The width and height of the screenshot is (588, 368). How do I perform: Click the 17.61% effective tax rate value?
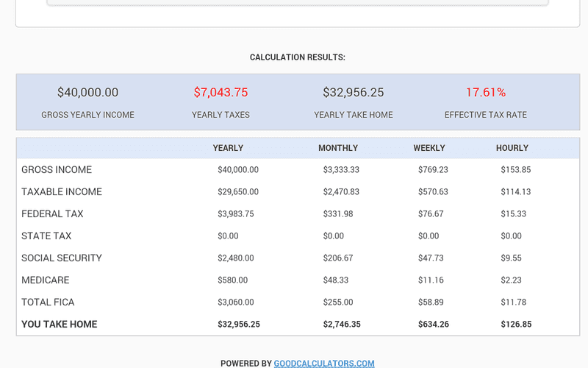click(x=485, y=93)
